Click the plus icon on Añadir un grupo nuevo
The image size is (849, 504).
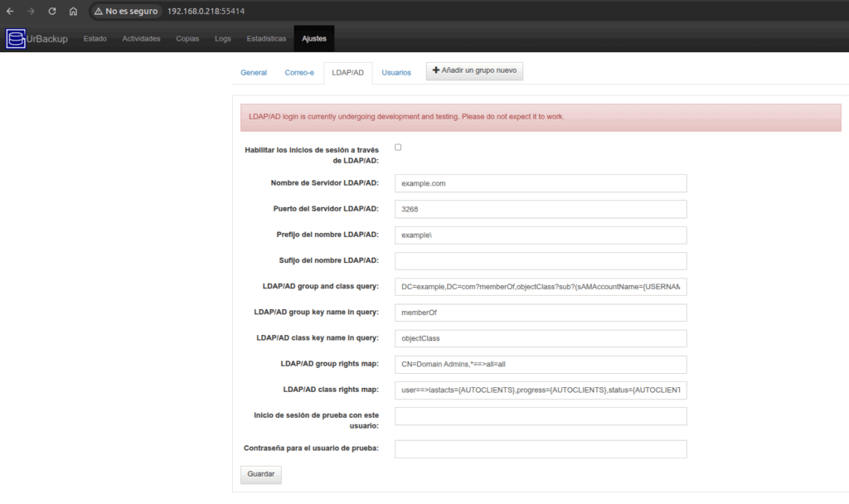[437, 70]
